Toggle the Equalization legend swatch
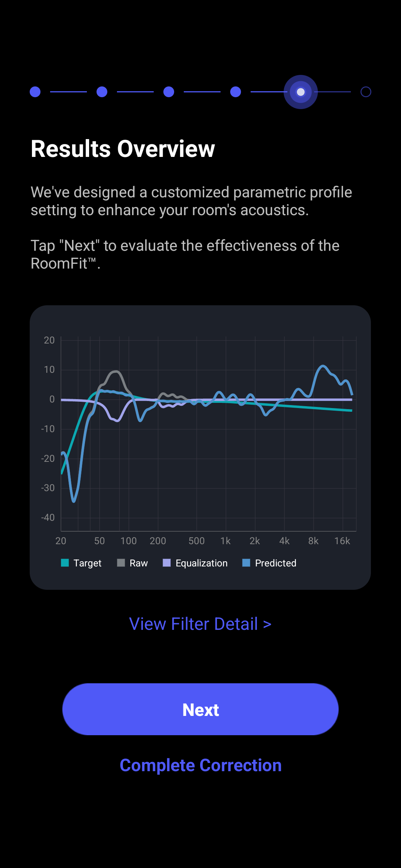This screenshot has width=401, height=868. (x=167, y=563)
